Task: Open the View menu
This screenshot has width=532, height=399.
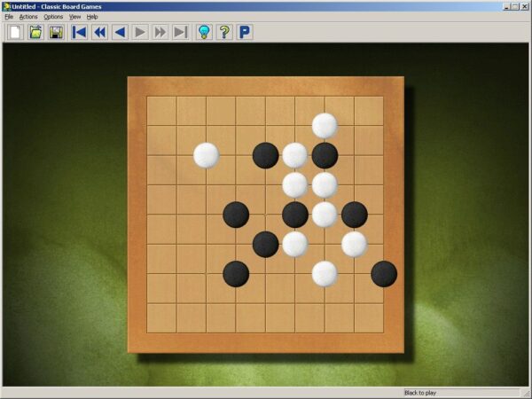Action: pyautogui.click(x=74, y=17)
